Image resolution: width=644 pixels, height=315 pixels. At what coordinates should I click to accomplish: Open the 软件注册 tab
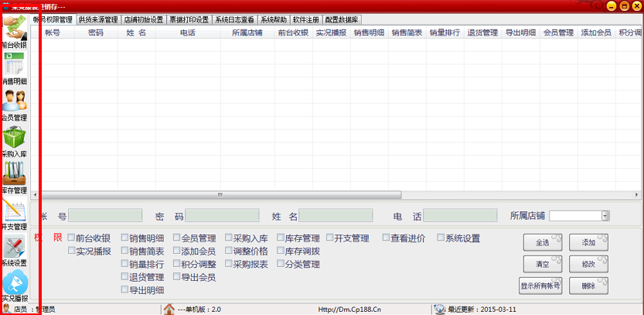click(x=306, y=19)
